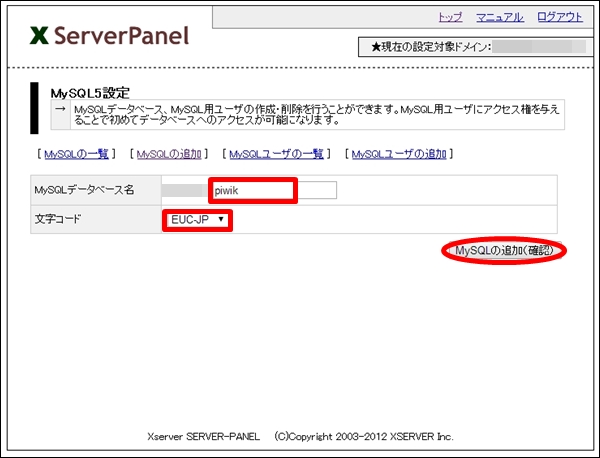The image size is (600, 458).
Task: Open the MySQLの一覧 tab link
Action: click(77, 154)
